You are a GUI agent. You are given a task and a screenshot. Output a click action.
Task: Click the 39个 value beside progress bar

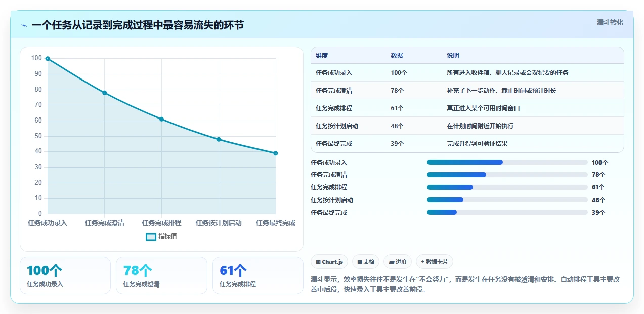coord(598,213)
